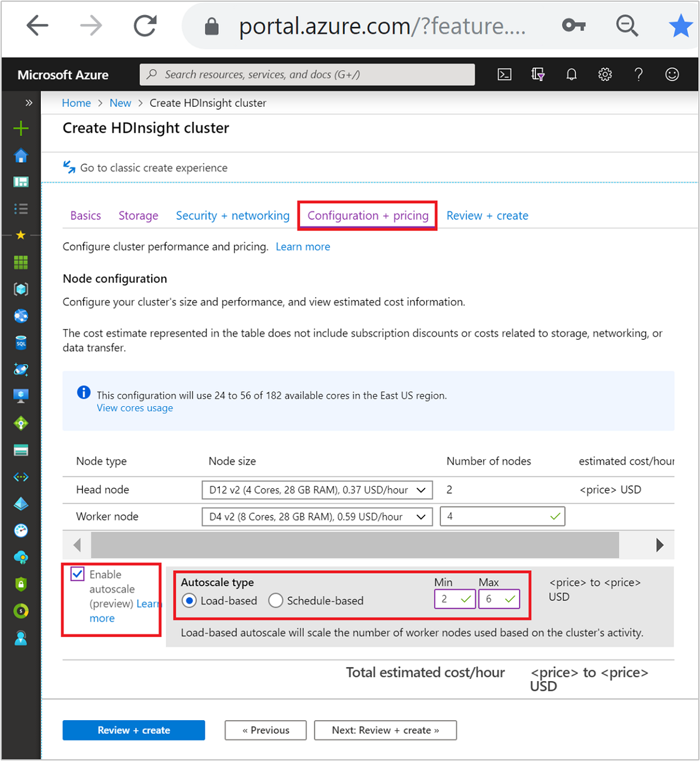Click green plus Create a resource icon
Image resolution: width=700 pixels, height=761 pixels.
coord(21,128)
